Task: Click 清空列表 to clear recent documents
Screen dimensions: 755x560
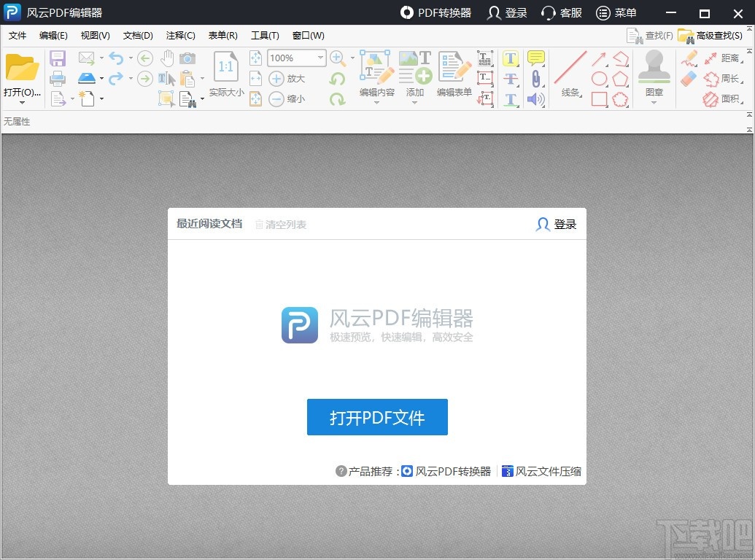Action: coord(284,225)
